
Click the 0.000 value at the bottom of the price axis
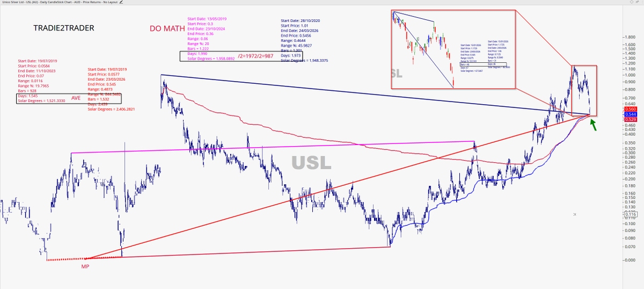[x=630, y=261]
